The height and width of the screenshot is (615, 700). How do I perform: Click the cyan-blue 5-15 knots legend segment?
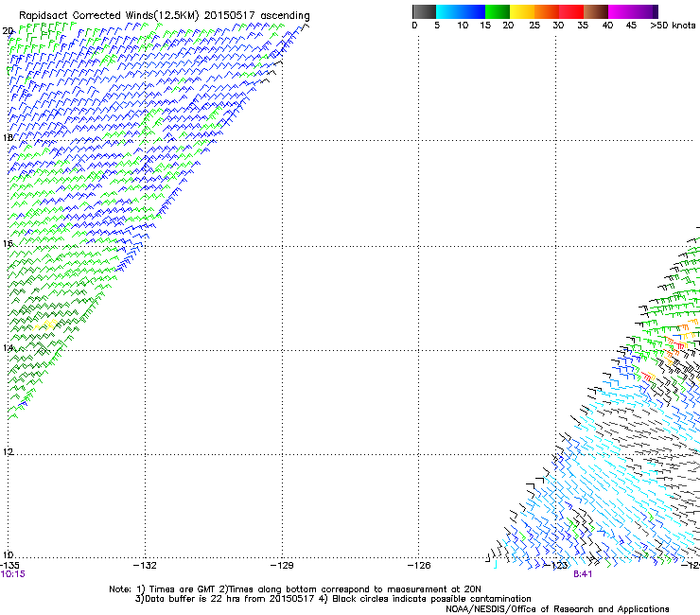[461, 11]
